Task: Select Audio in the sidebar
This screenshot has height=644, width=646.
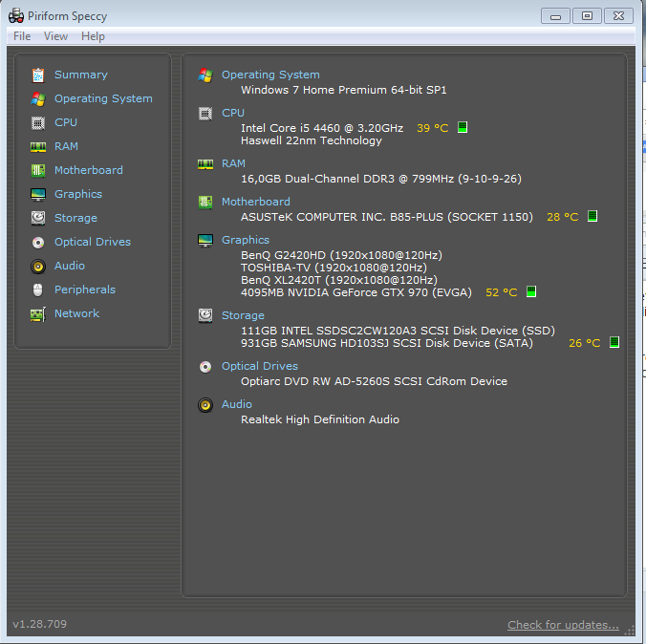Action: point(70,267)
